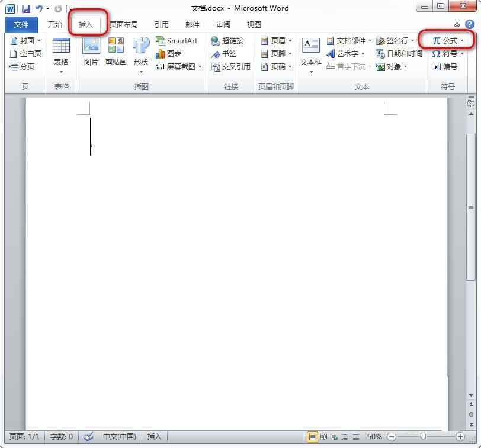Click the Equation (公式) pi icon
Viewport: 481px width, 448px height.
click(437, 40)
